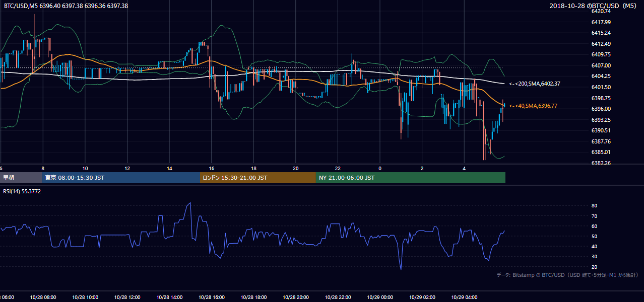This screenshot has width=644, height=302.
Task: Select the 6415.24 price axis label
Action: 601,33
